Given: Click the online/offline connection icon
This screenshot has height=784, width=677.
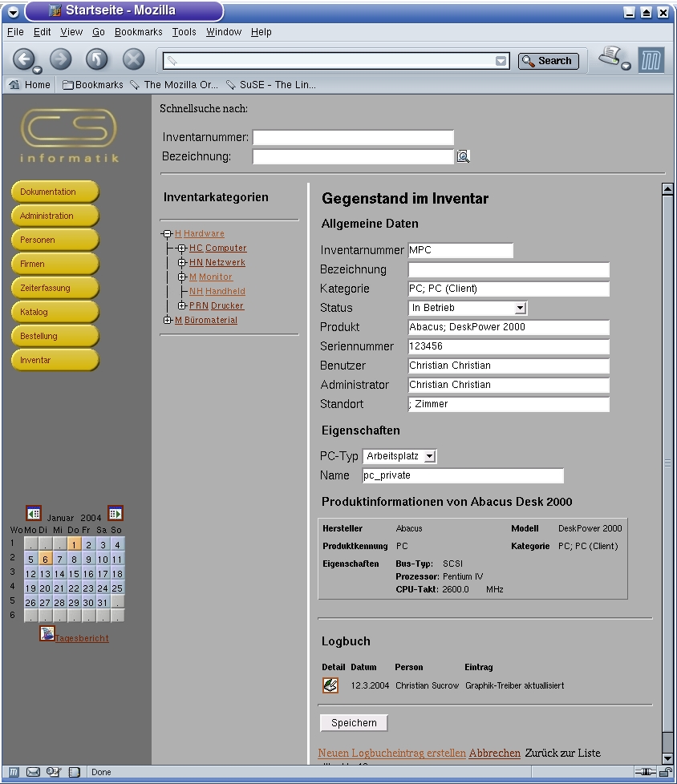Looking at the screenshot, I should [645, 772].
